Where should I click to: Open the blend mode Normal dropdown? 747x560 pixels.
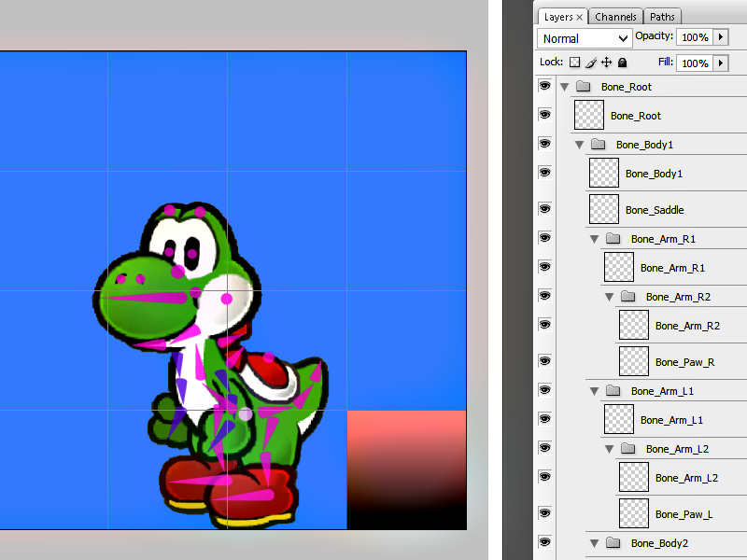click(x=585, y=38)
